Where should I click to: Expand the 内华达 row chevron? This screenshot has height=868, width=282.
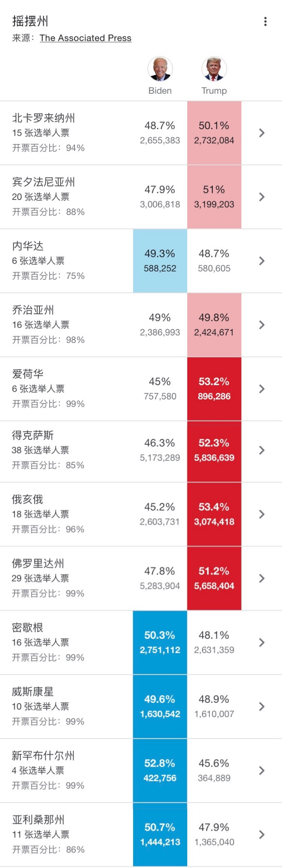click(262, 261)
